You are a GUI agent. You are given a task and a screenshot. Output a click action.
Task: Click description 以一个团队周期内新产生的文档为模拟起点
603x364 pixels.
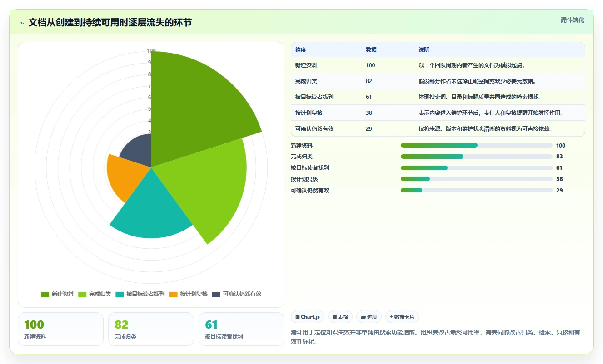coord(472,65)
